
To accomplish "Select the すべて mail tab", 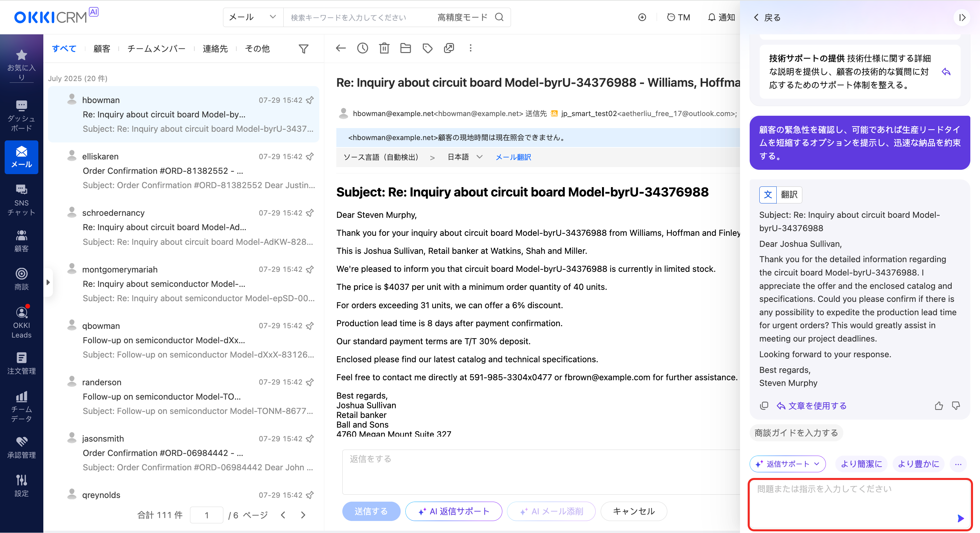I will coord(64,48).
